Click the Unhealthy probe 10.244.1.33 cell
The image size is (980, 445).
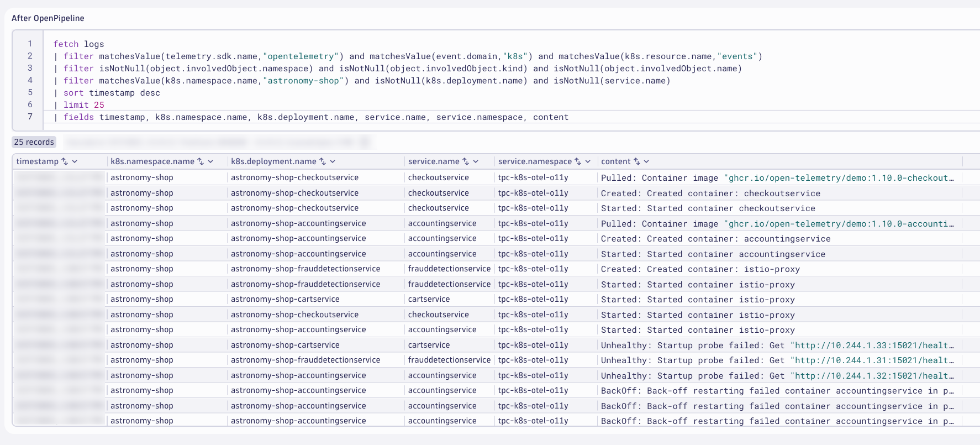pyautogui.click(x=778, y=345)
